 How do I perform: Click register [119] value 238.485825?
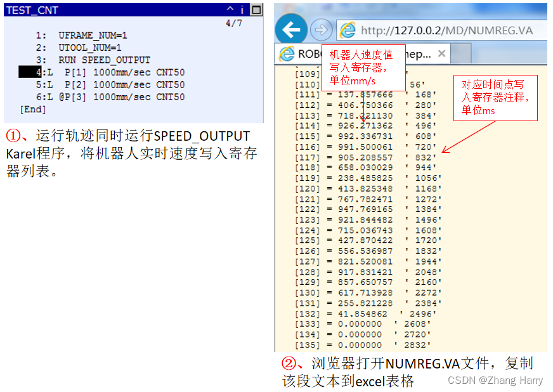pyautogui.click(x=365, y=178)
